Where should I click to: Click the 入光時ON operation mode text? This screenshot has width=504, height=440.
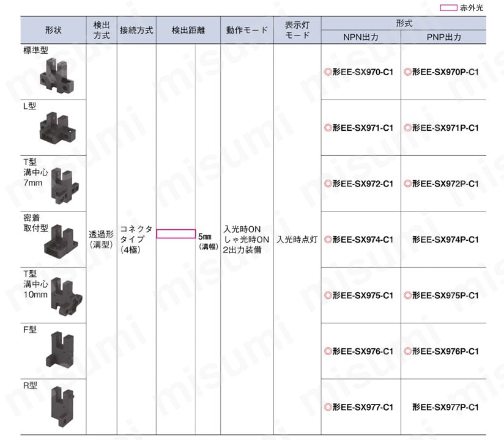[x=242, y=229]
